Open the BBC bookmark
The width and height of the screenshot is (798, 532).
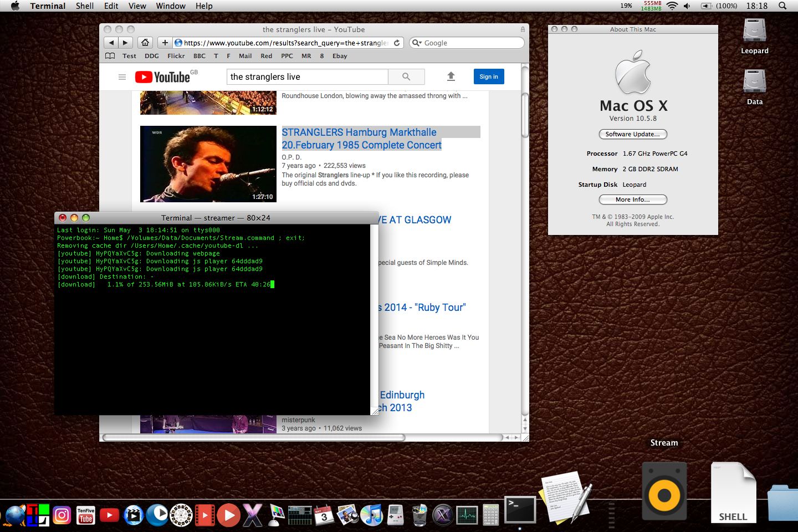199,56
